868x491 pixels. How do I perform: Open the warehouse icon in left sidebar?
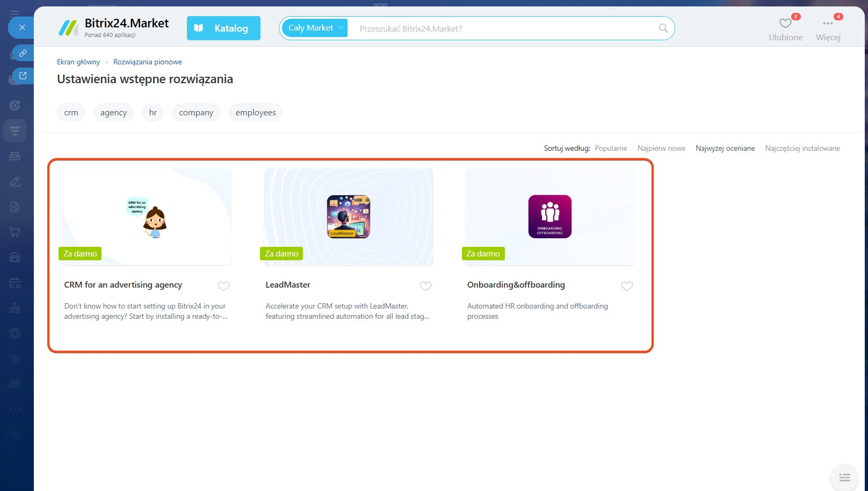[x=15, y=258]
